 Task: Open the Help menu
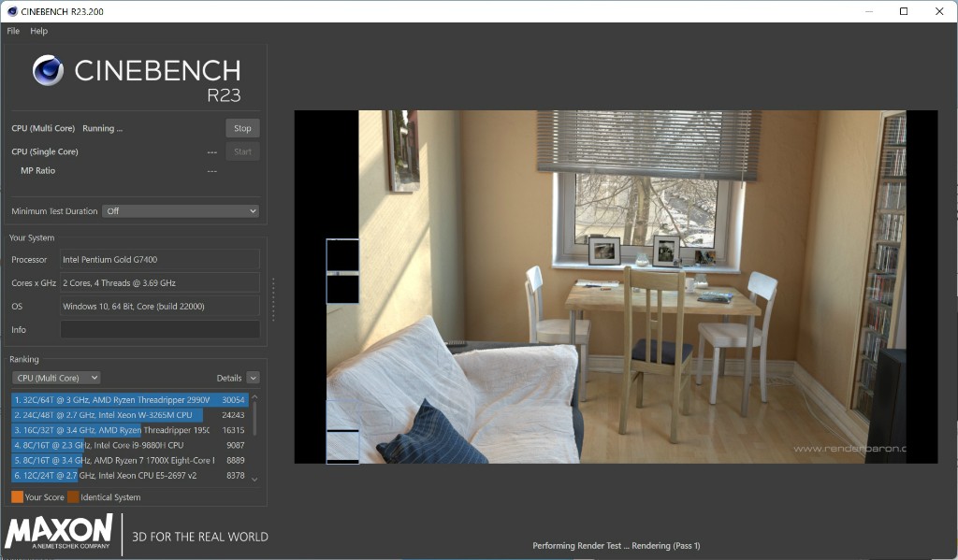(x=38, y=31)
